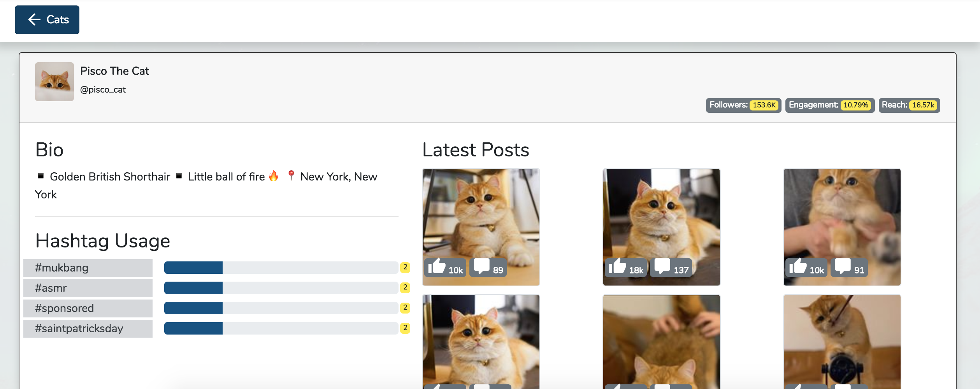Image resolution: width=980 pixels, height=389 pixels.
Task: Click the back arrow icon beside Cats
Action: tap(34, 20)
